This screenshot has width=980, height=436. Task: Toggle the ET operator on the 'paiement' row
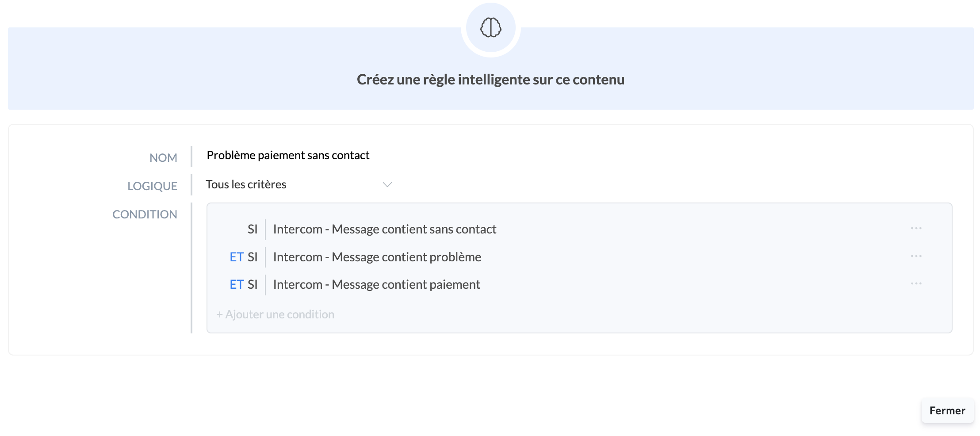[x=237, y=285]
